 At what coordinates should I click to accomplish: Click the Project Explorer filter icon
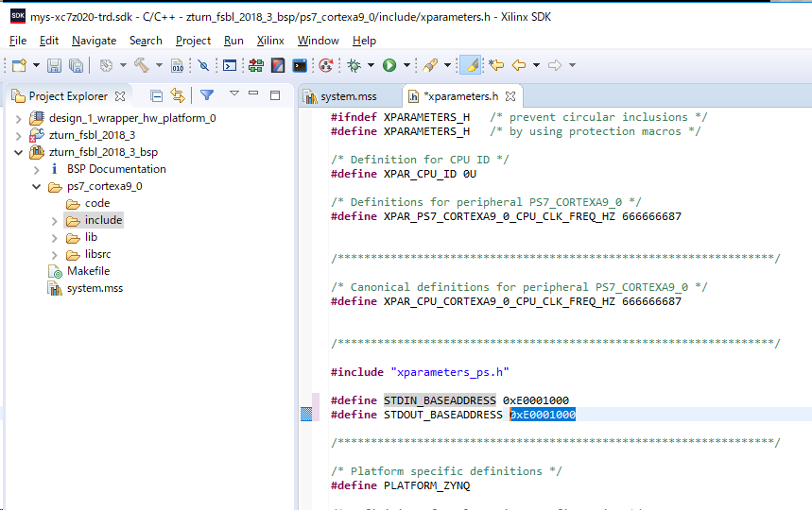point(207,95)
